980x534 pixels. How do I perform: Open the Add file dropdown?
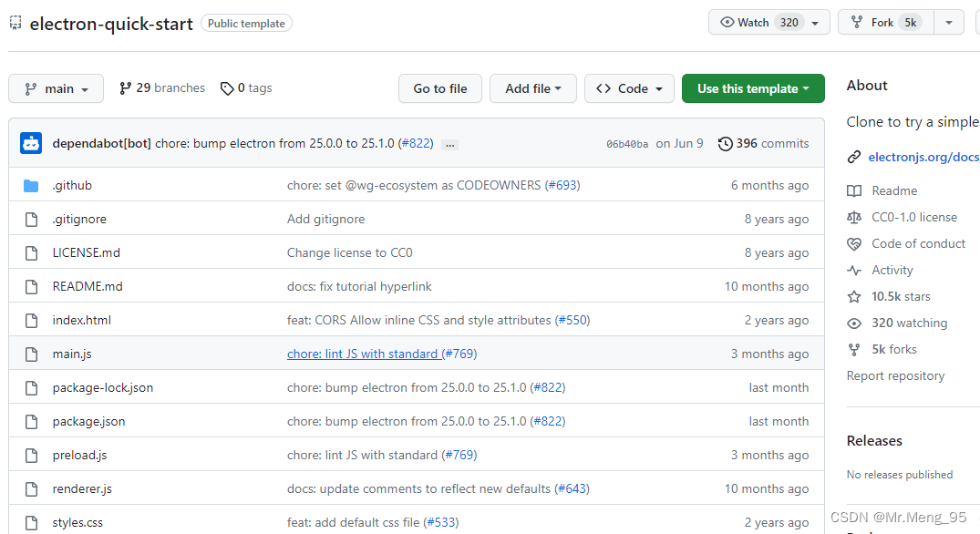(x=533, y=88)
